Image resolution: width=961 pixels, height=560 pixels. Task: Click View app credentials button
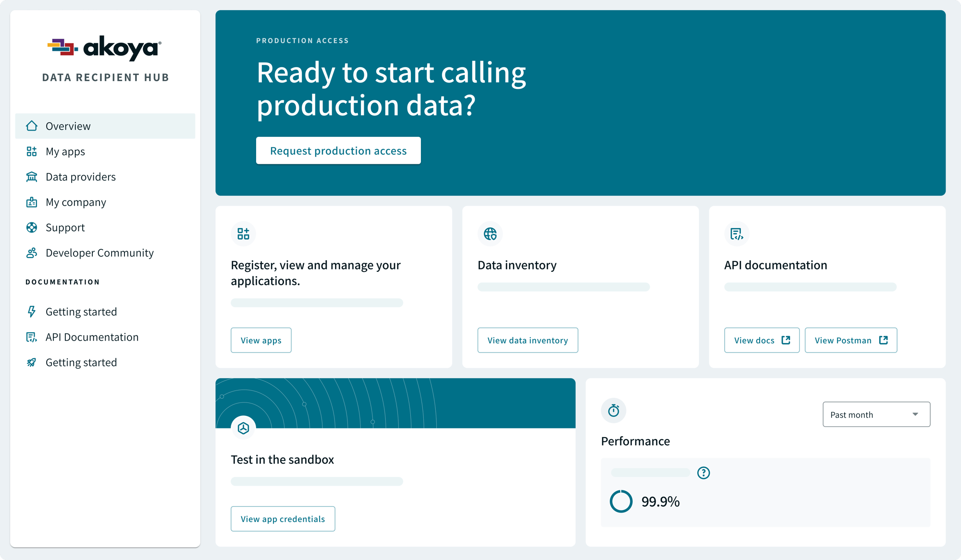(x=283, y=519)
